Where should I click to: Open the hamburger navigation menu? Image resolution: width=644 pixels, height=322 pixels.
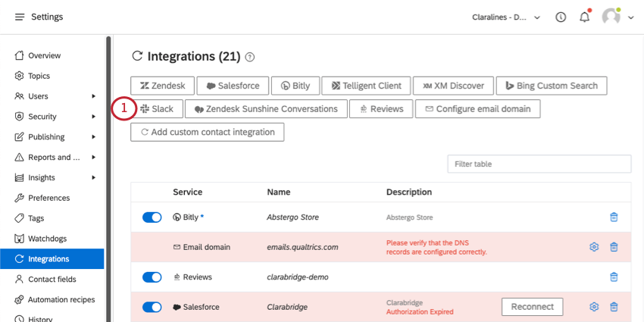pyautogui.click(x=19, y=17)
